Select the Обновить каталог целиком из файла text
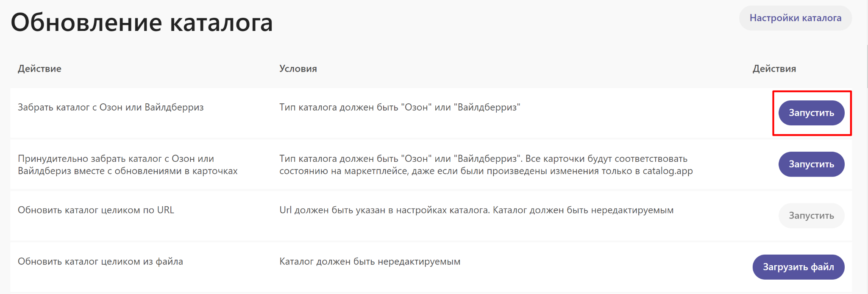The height and width of the screenshot is (294, 868). tap(100, 262)
